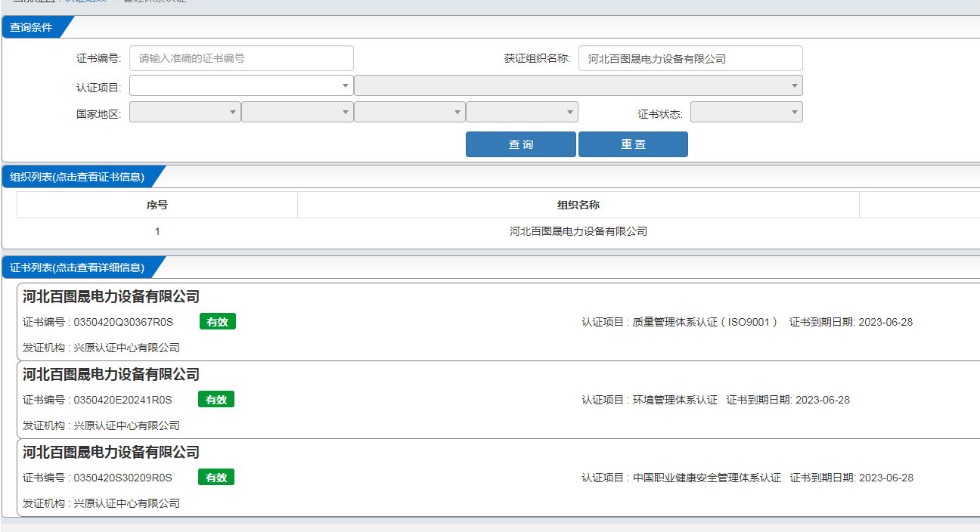Viewport: 980px width, 532px height.
Task: Click 环境管理体系认证 project text
Action: click(675, 400)
